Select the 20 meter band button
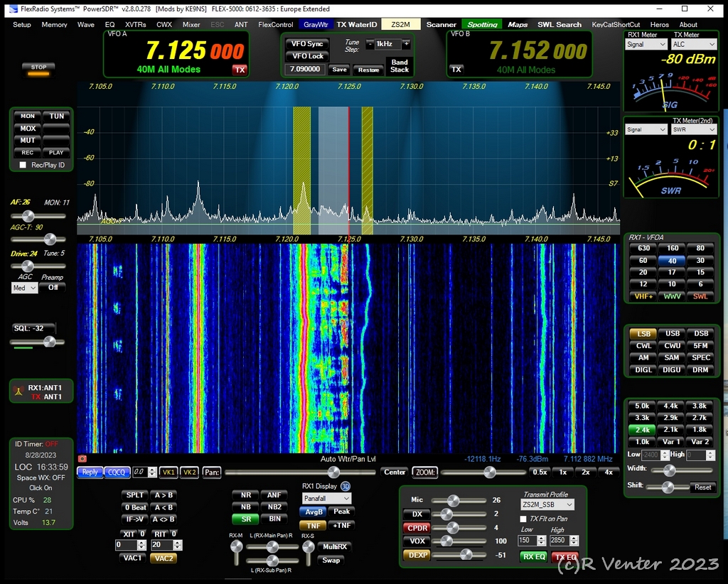The height and width of the screenshot is (584, 728). click(643, 272)
